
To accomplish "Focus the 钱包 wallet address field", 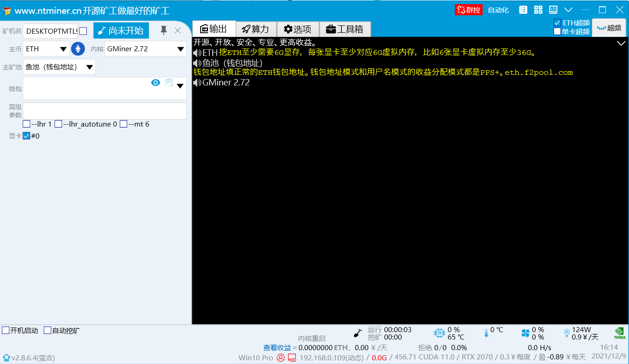I will [x=104, y=88].
